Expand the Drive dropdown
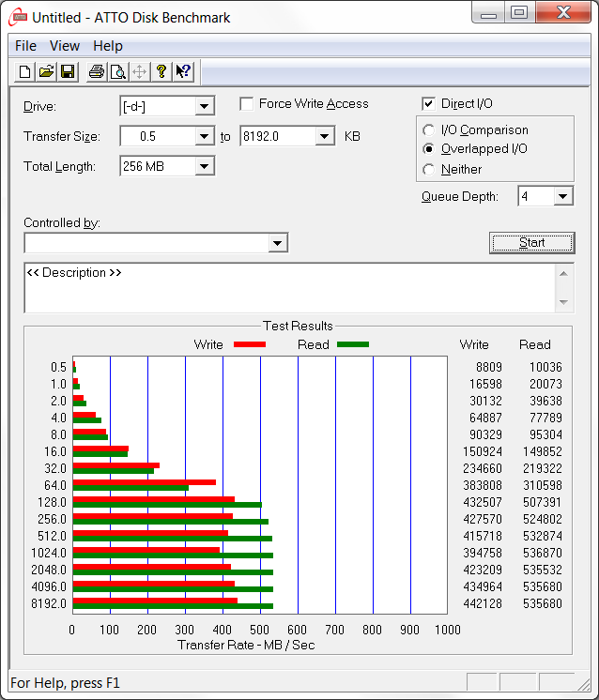599x700 pixels. click(x=205, y=107)
